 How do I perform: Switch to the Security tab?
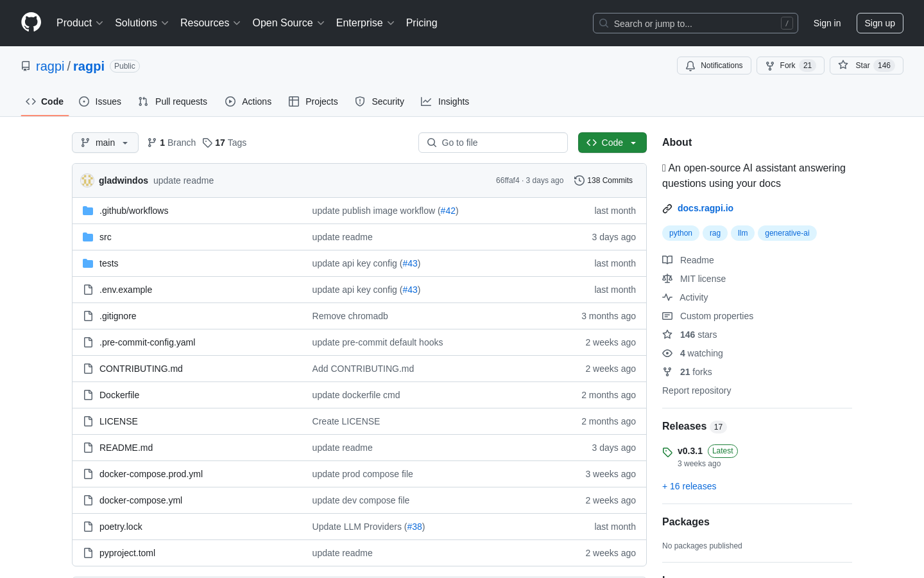pos(380,101)
